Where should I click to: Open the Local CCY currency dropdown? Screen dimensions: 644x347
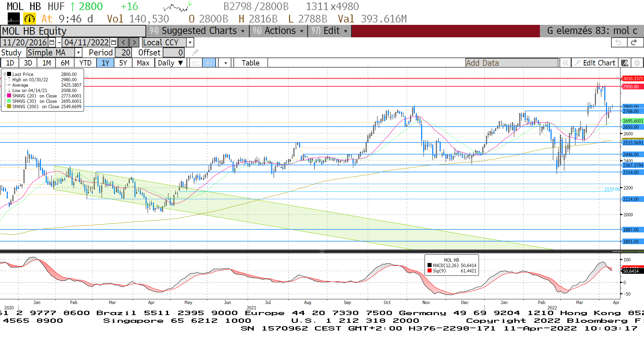click(x=190, y=42)
